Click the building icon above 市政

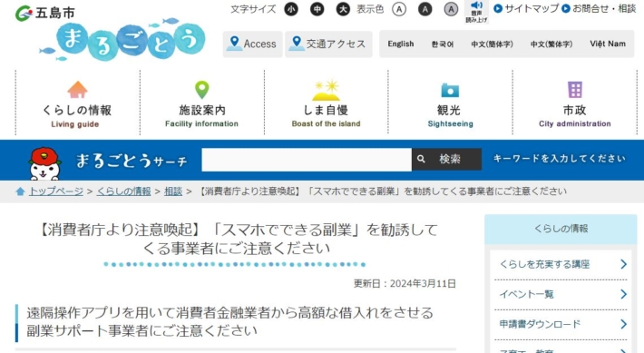(575, 89)
